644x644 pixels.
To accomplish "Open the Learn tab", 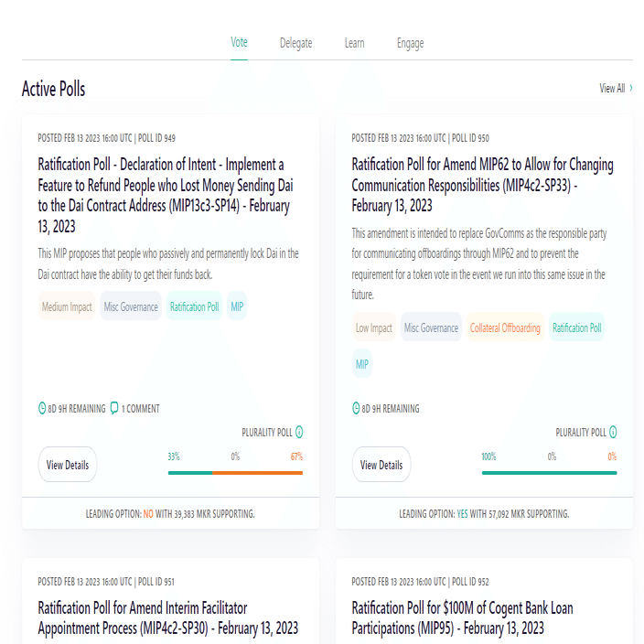I will pyautogui.click(x=354, y=43).
